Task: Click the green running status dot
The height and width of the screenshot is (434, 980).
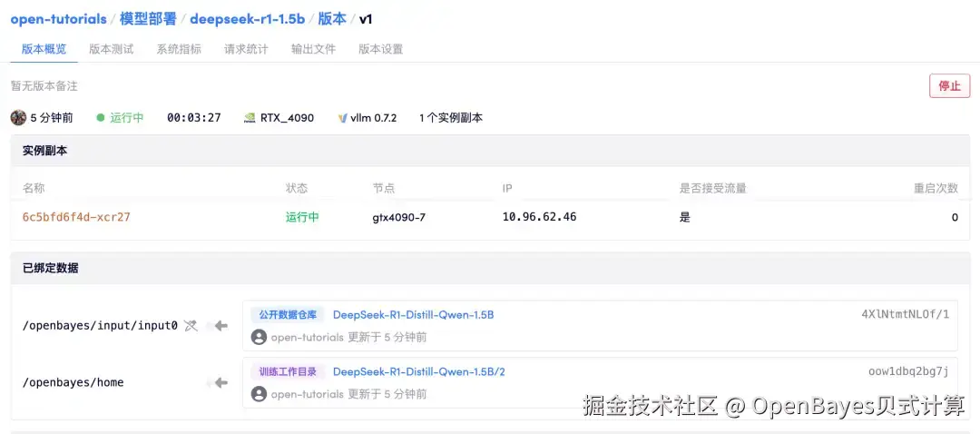Action: 100,117
